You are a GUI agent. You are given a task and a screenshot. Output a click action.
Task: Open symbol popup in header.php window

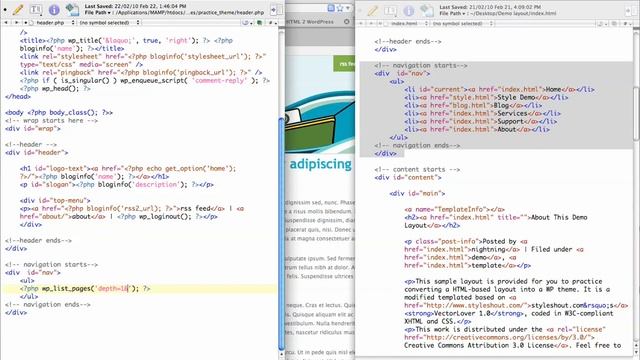coord(109,23)
